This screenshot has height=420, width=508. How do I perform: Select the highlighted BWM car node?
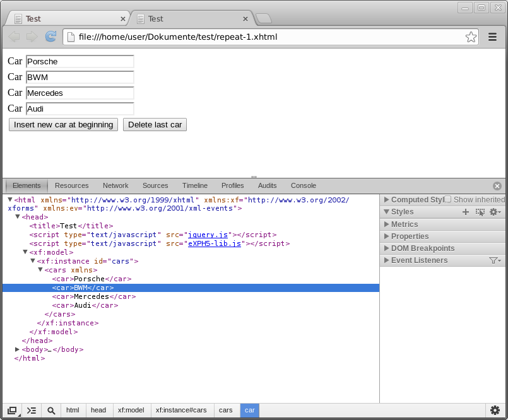[x=191, y=288]
